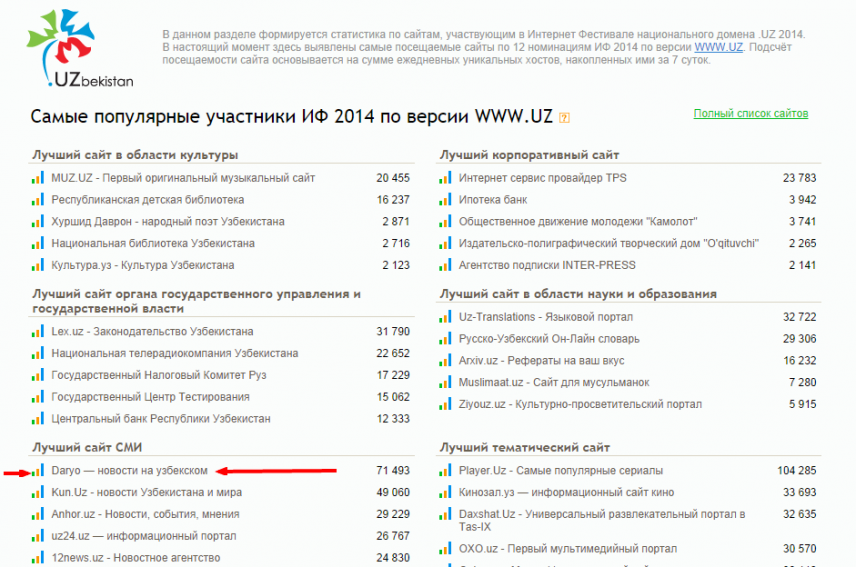The width and height of the screenshot is (856, 567).
Task: Click stats icon for Anhor.uz
Action: [x=38, y=514]
